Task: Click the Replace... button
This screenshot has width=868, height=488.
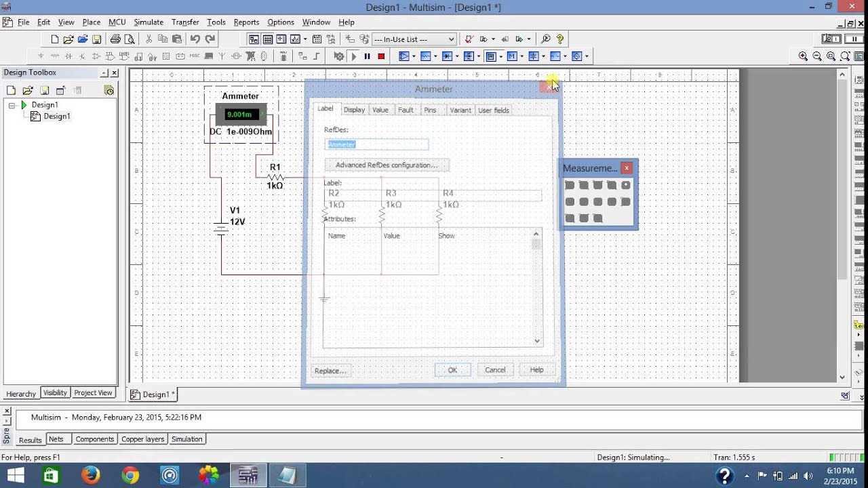Action: point(331,371)
